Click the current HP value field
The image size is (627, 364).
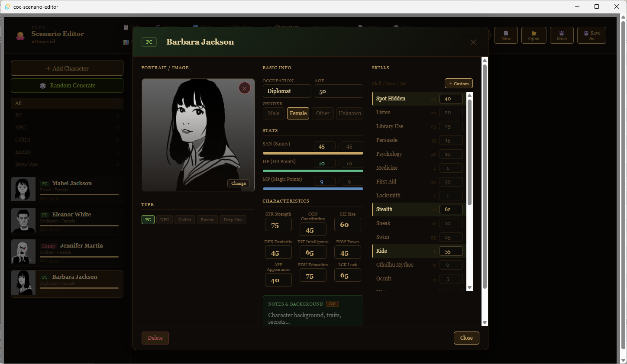point(324,164)
